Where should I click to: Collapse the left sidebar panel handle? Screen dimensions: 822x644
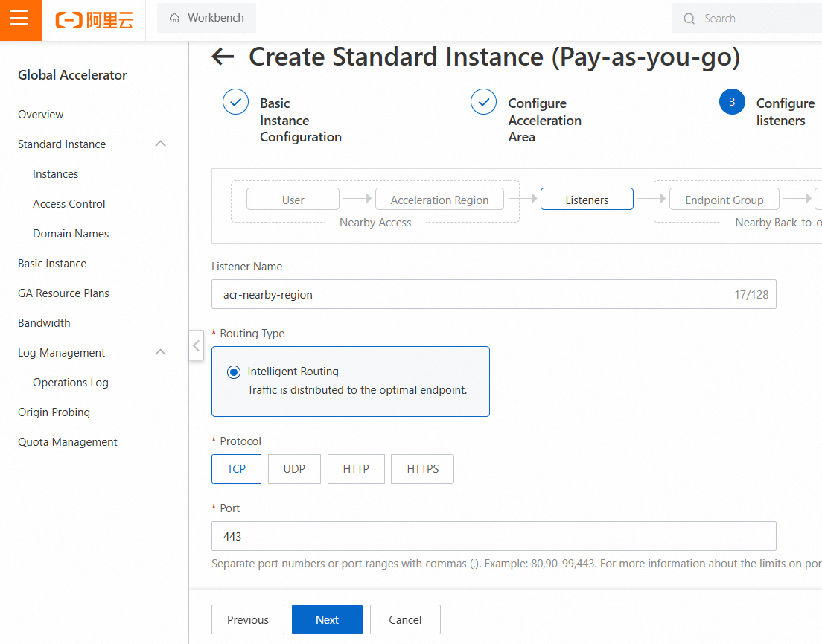196,345
